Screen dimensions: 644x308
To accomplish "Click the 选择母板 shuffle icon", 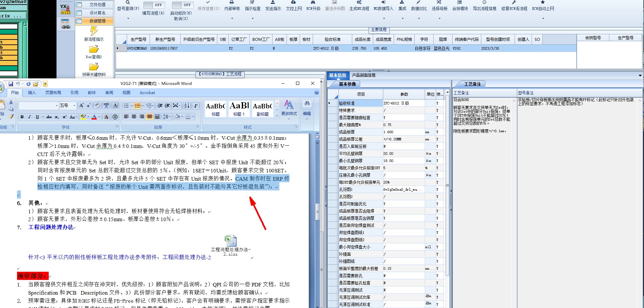I will pyautogui.click(x=439, y=2).
